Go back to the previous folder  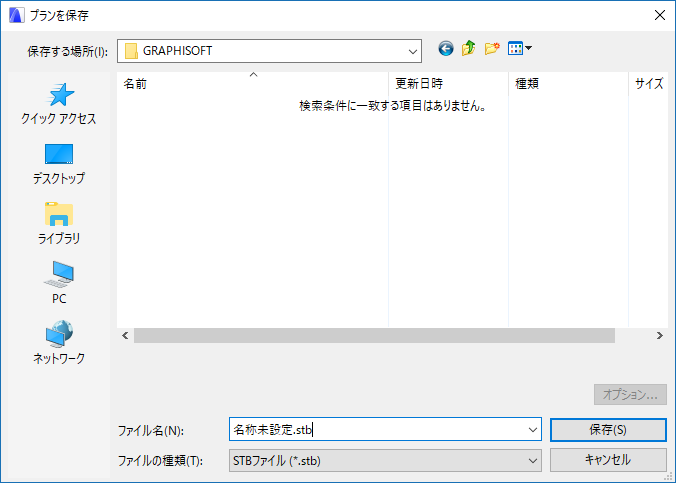coord(446,48)
